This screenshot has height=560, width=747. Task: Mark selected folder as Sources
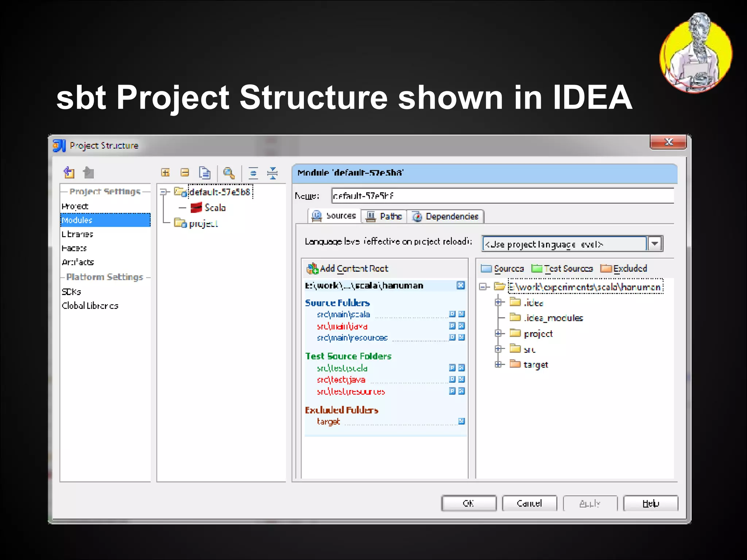(502, 269)
